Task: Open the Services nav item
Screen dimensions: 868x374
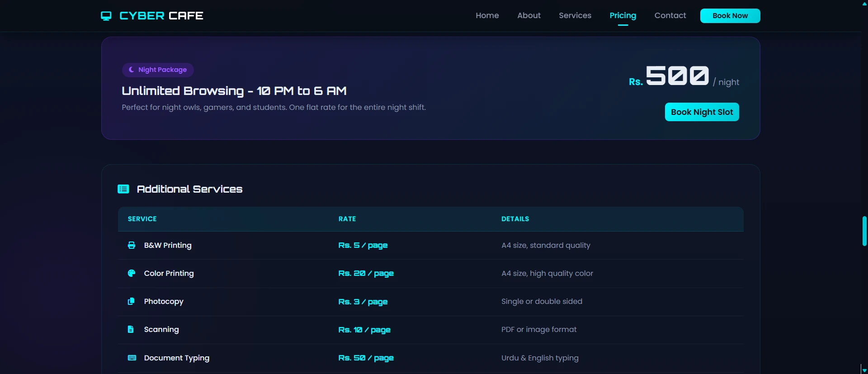Action: [x=575, y=15]
